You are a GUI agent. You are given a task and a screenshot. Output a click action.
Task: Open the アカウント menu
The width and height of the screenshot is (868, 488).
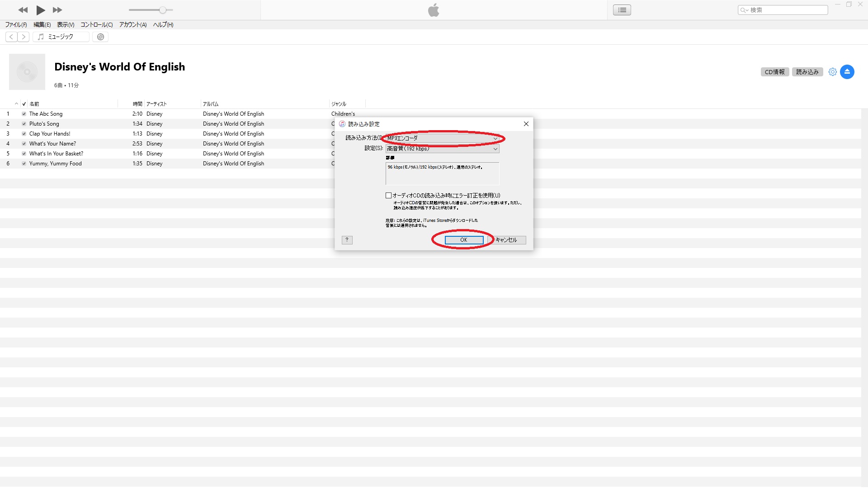[x=133, y=25]
